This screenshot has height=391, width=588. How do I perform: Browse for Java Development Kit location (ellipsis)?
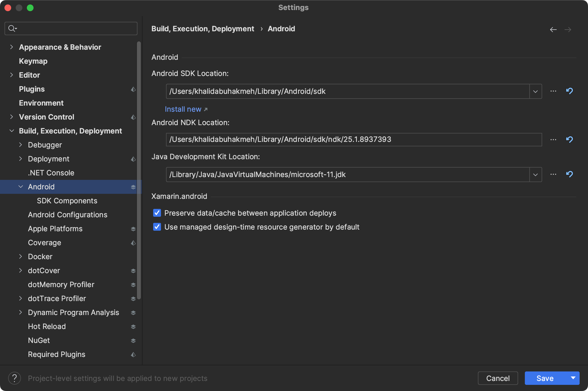click(553, 174)
